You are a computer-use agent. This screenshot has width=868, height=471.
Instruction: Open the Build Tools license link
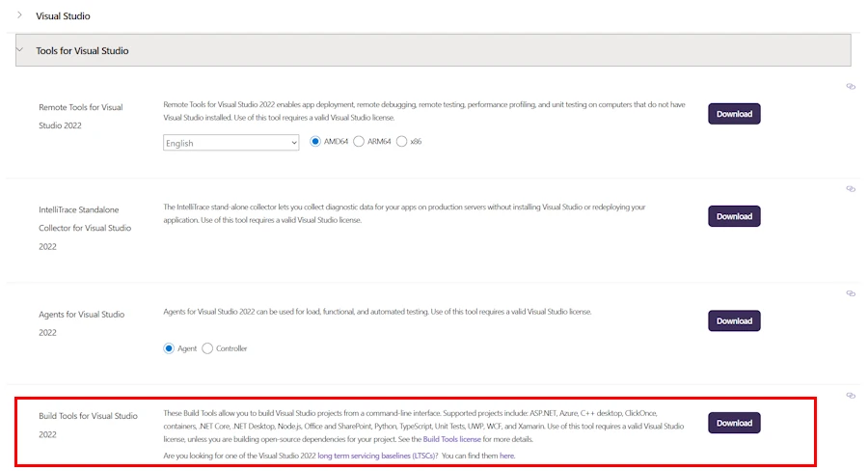(451, 439)
